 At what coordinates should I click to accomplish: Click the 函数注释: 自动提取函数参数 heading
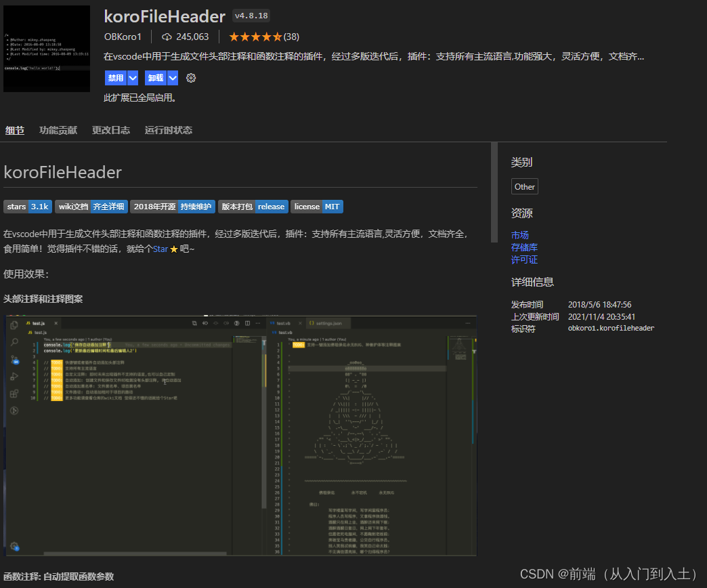(x=59, y=576)
